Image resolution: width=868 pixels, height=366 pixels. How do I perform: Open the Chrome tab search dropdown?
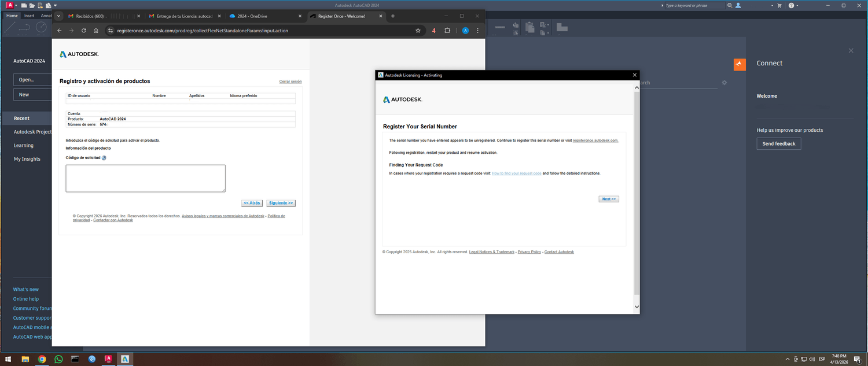point(59,16)
